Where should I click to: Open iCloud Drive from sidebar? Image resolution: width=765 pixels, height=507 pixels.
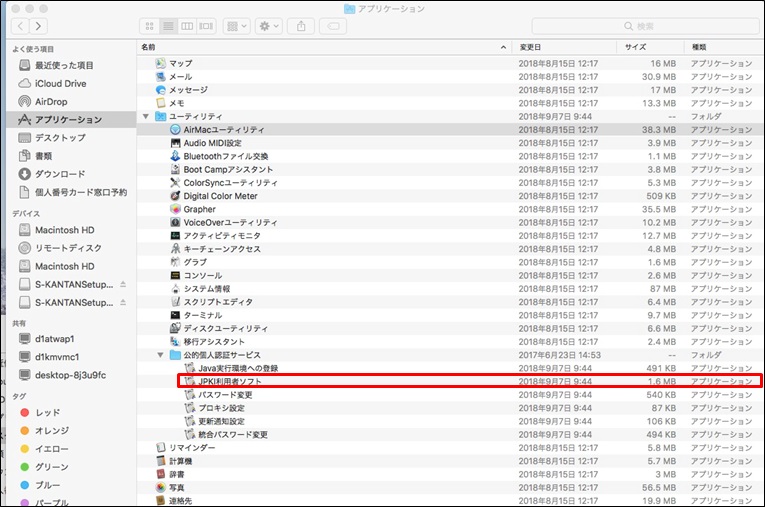tap(60, 83)
